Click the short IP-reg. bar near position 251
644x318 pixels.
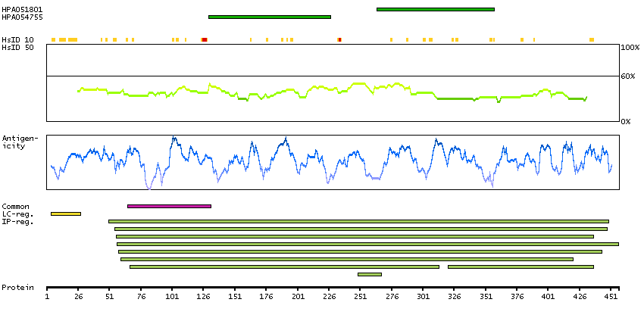369,274
